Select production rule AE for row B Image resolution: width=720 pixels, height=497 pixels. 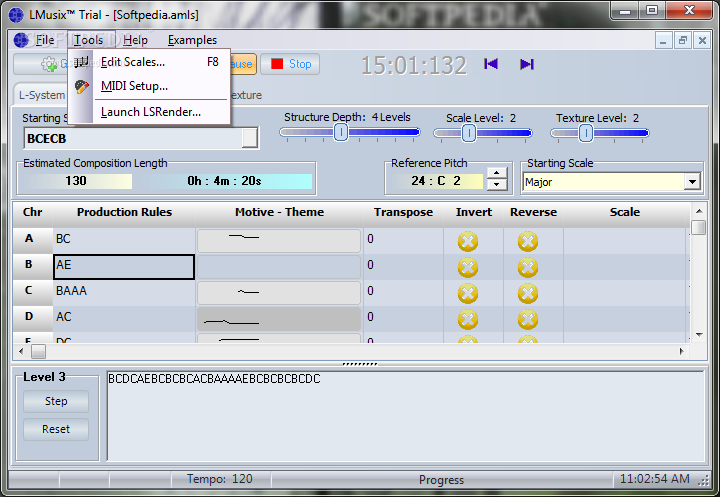124,266
